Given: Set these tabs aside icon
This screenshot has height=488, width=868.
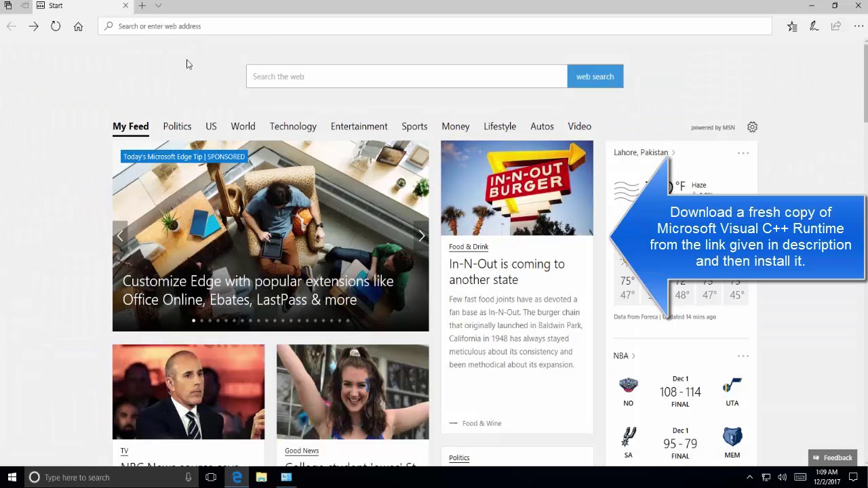Looking at the screenshot, I should click(x=24, y=5).
